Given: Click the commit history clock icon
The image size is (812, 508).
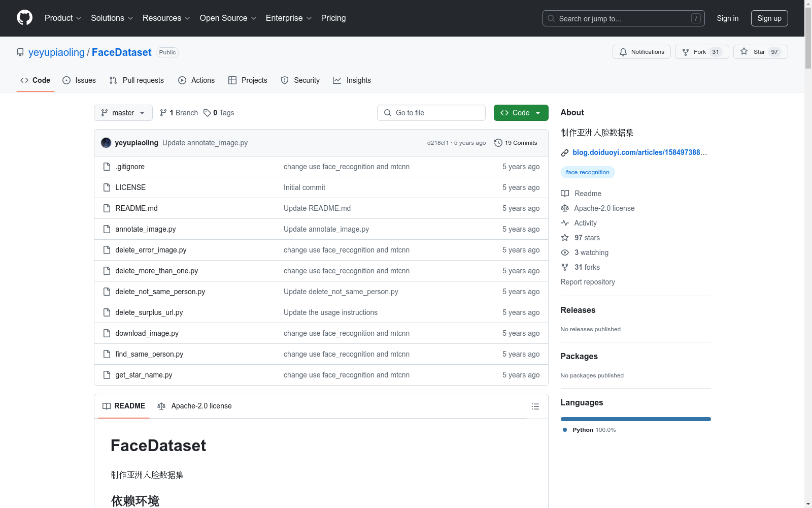Looking at the screenshot, I should tap(498, 143).
